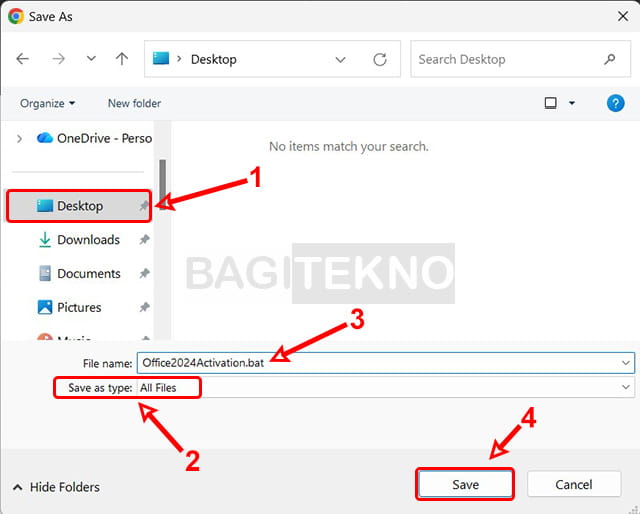
Task: Open the Organize menu
Action: pyautogui.click(x=47, y=103)
